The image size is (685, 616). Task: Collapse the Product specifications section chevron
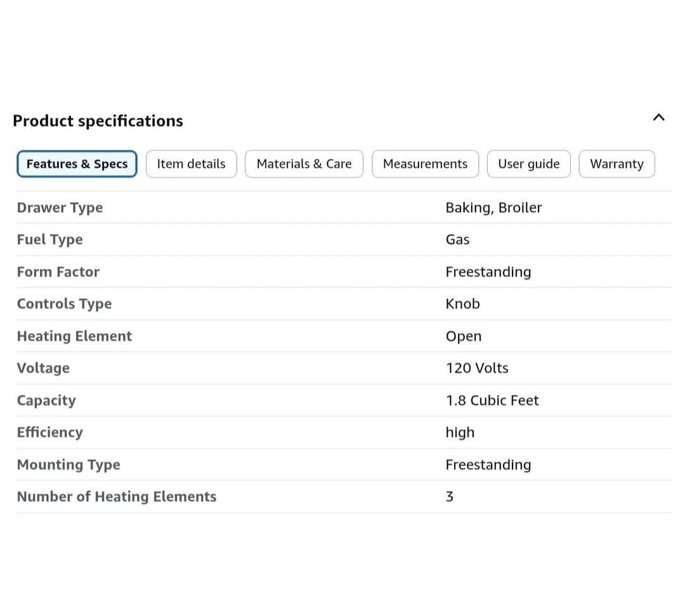658,117
